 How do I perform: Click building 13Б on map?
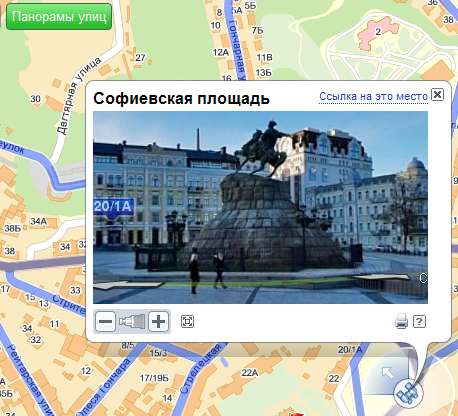pos(264,72)
